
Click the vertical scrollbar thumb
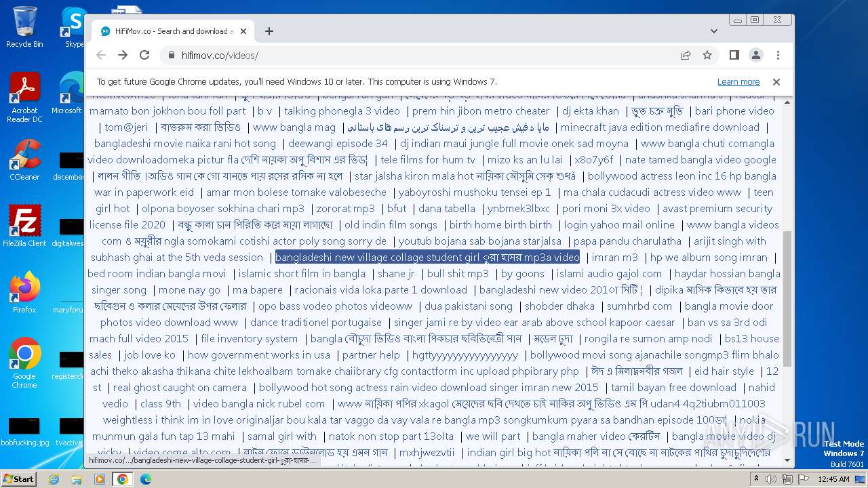coord(787,298)
